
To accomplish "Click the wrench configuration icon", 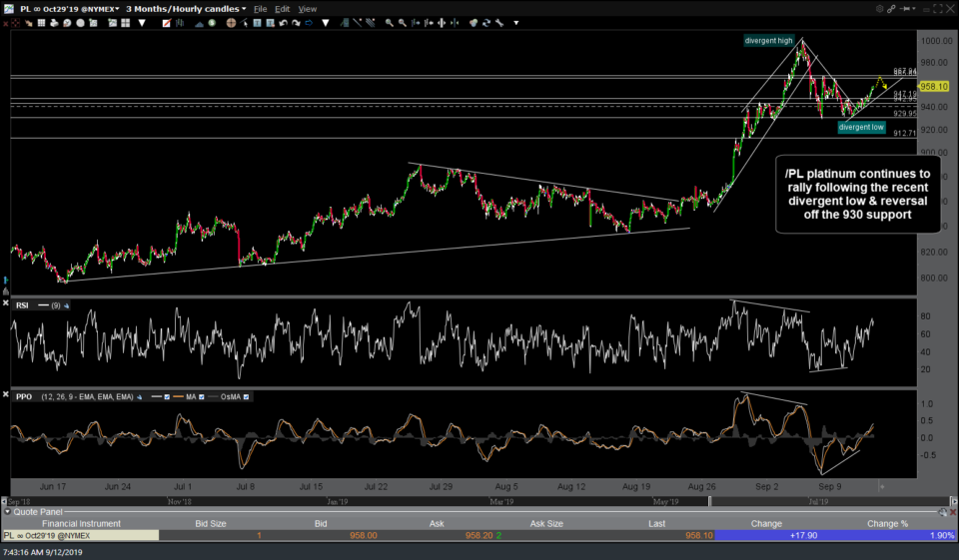I will 499,23.
